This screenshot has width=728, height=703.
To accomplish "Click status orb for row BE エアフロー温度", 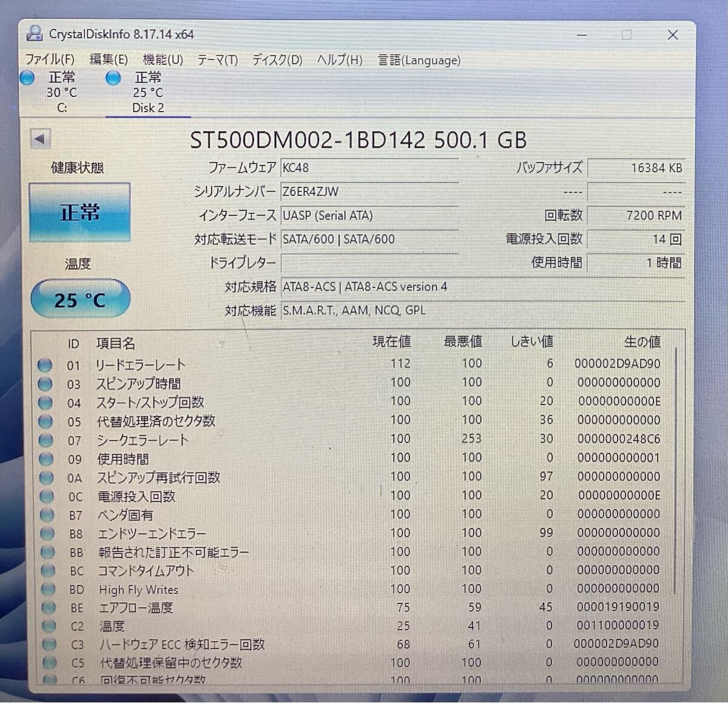I will click(x=49, y=608).
